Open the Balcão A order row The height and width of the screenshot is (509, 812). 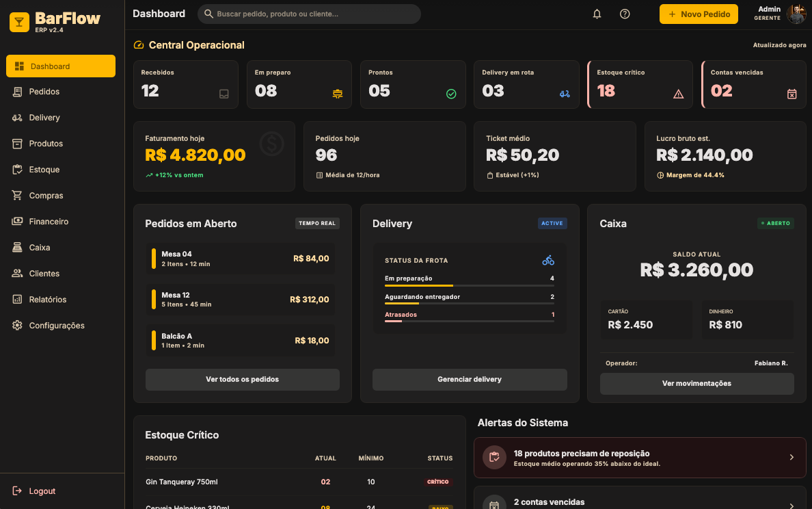pyautogui.click(x=241, y=341)
